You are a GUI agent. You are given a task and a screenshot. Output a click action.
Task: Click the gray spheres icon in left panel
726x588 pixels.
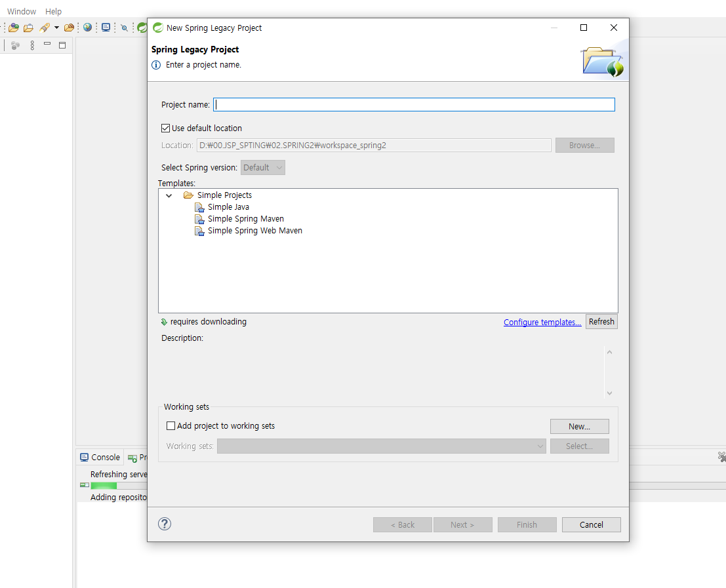pyautogui.click(x=15, y=45)
